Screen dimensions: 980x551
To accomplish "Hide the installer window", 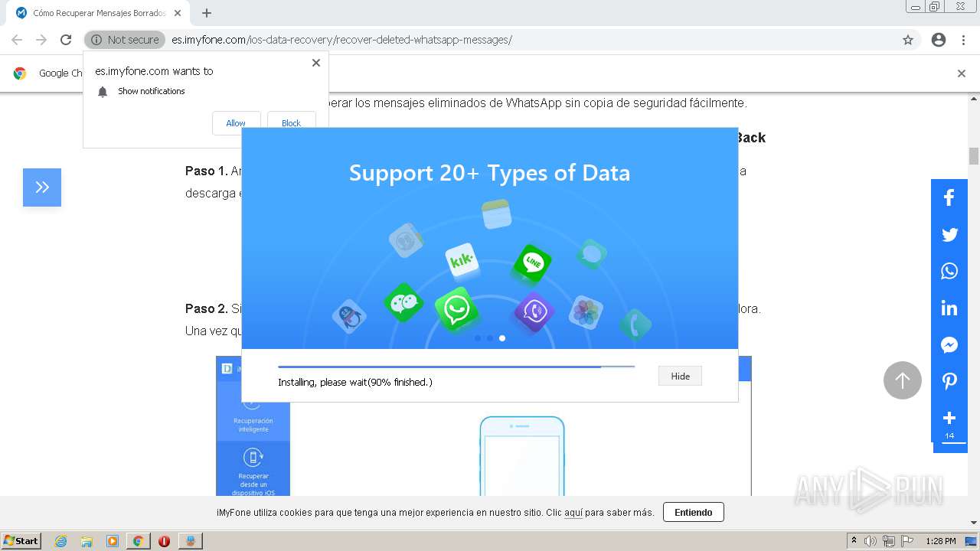I will coord(680,376).
